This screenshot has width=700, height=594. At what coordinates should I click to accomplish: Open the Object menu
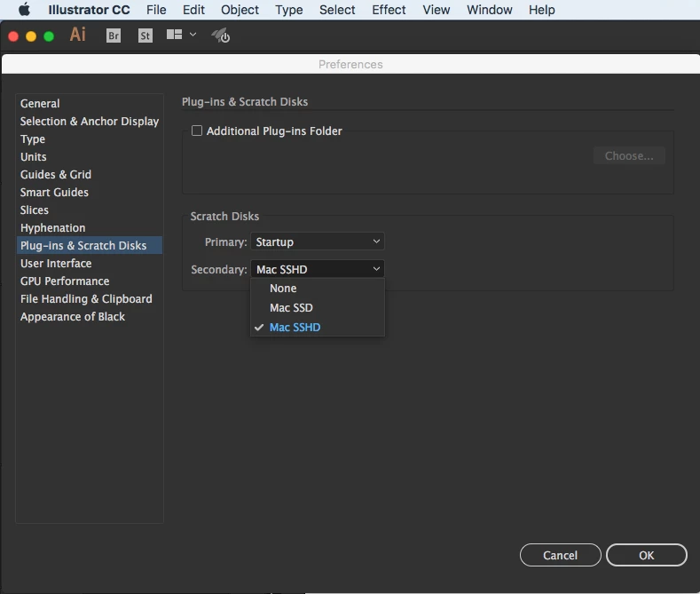coord(240,10)
